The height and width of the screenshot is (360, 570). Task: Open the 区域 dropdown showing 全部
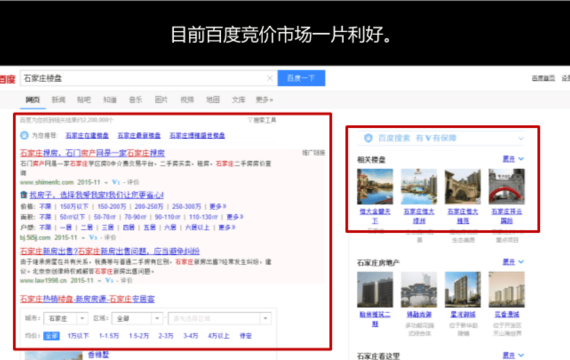137,319
